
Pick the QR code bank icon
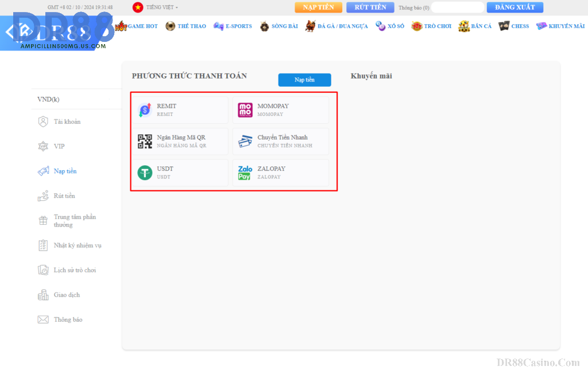[x=145, y=142]
